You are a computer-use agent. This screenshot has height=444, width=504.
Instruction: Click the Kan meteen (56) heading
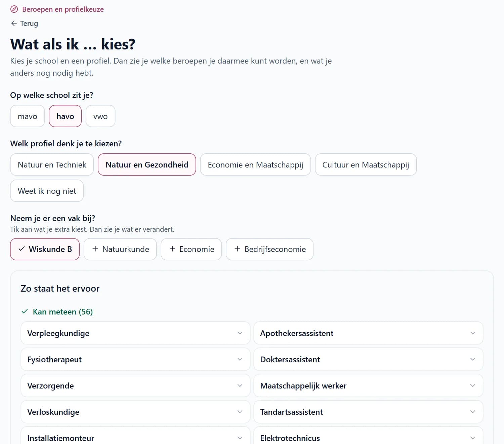(x=62, y=312)
